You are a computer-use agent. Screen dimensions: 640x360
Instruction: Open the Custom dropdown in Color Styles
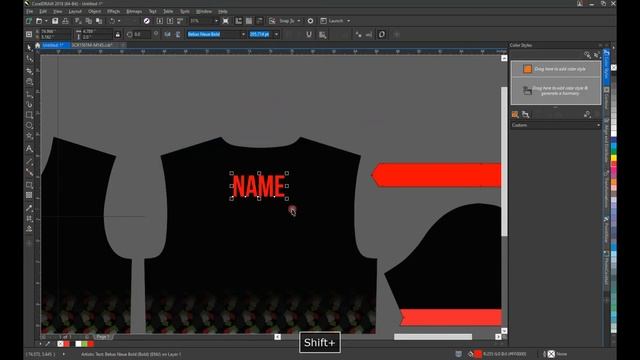pos(556,125)
